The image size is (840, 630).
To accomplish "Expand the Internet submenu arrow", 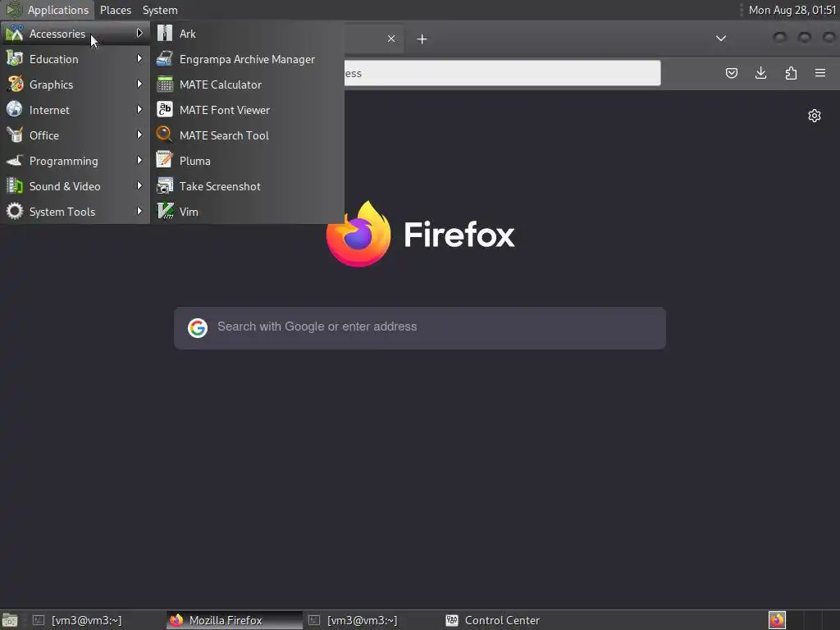I will (x=139, y=109).
